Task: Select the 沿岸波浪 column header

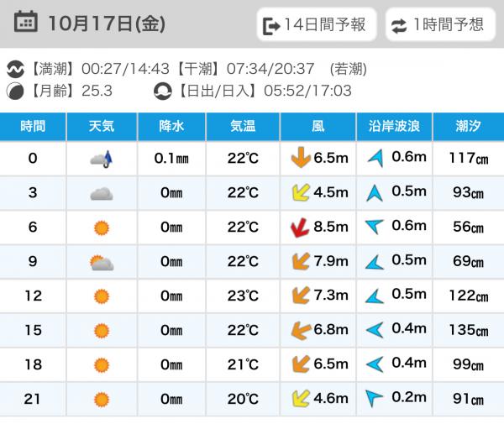Action: pyautogui.click(x=394, y=127)
